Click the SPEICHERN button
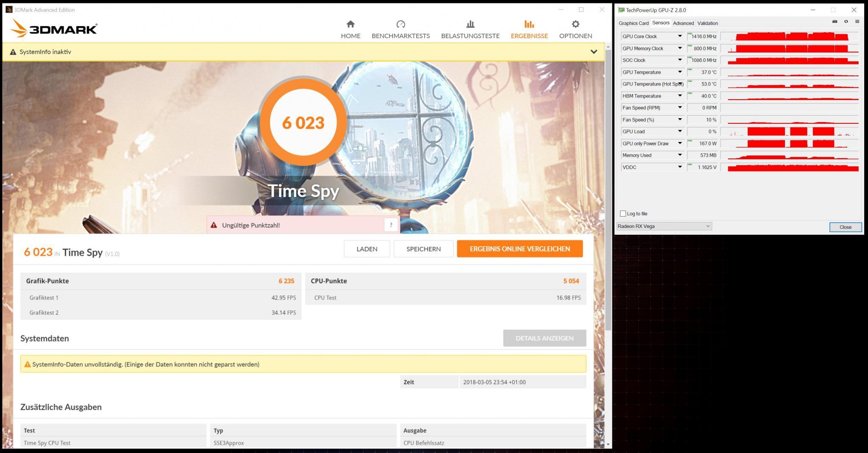This screenshot has height=453, width=868. pyautogui.click(x=423, y=249)
